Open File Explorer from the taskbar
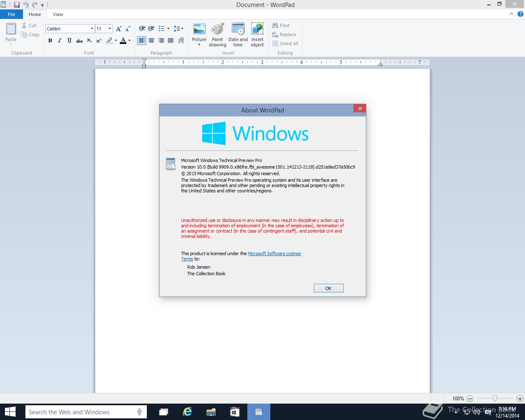 coord(211,412)
